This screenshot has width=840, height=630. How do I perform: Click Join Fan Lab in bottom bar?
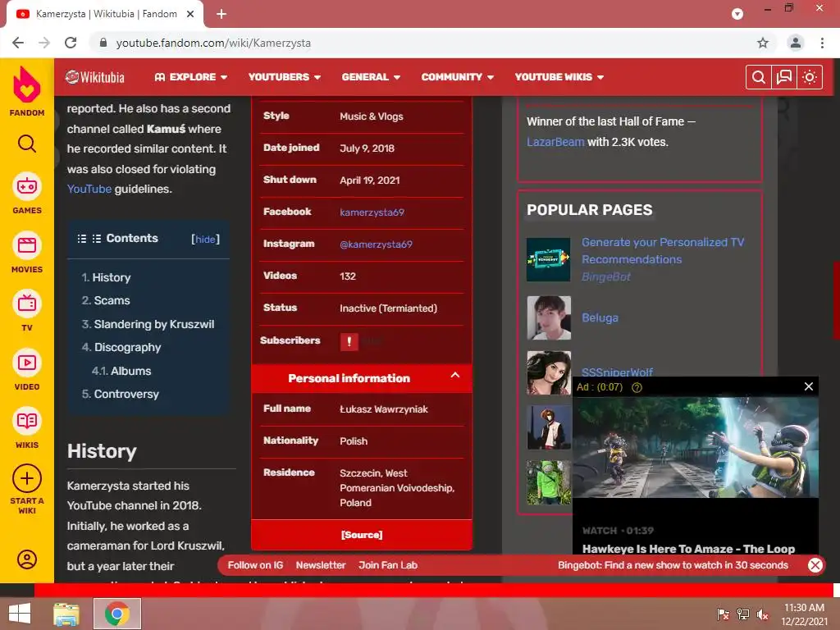click(x=388, y=565)
